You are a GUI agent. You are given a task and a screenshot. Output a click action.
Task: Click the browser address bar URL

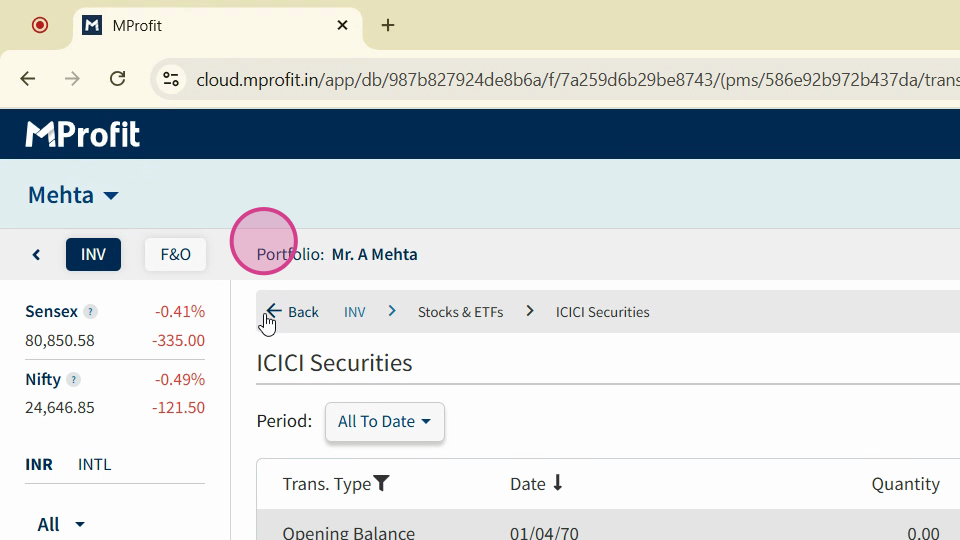pyautogui.click(x=576, y=80)
